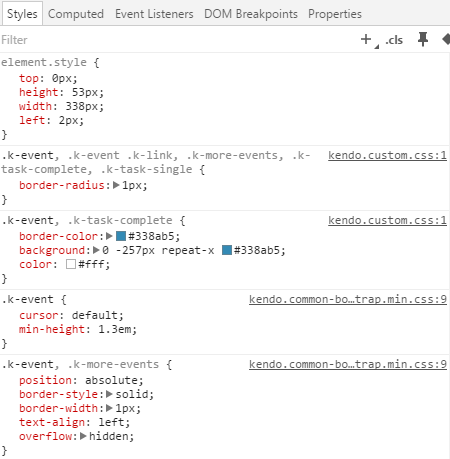Expand the border-width shorthand arrow

click(109, 408)
